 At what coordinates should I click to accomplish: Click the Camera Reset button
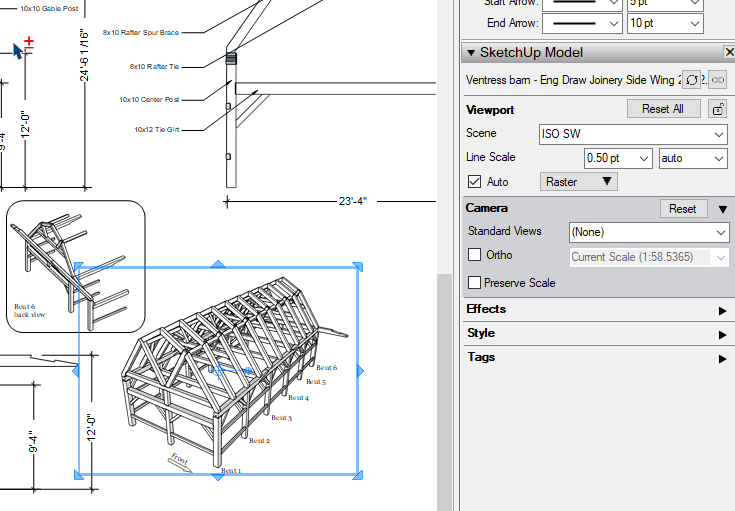pos(683,209)
